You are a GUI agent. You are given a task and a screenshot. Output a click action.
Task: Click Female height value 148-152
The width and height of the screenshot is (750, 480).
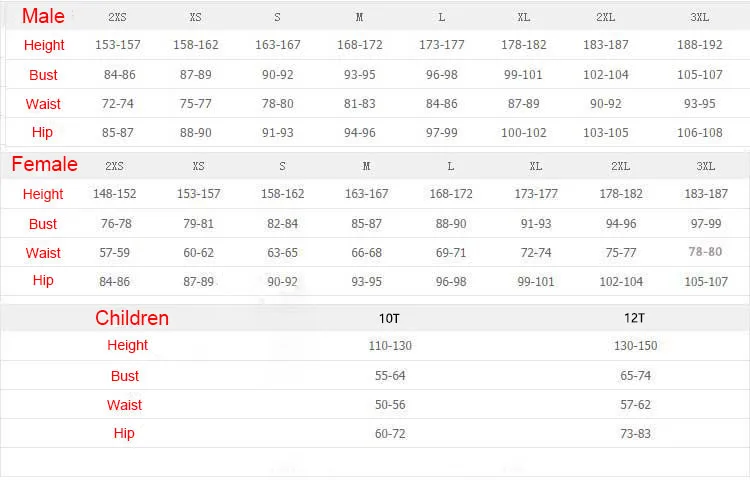pyautogui.click(x=114, y=194)
